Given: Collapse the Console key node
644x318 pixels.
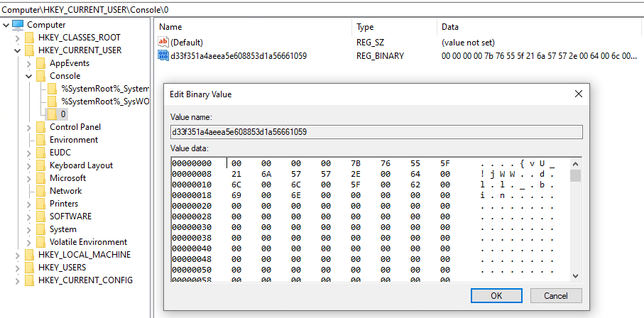Looking at the screenshot, I should coord(28,76).
